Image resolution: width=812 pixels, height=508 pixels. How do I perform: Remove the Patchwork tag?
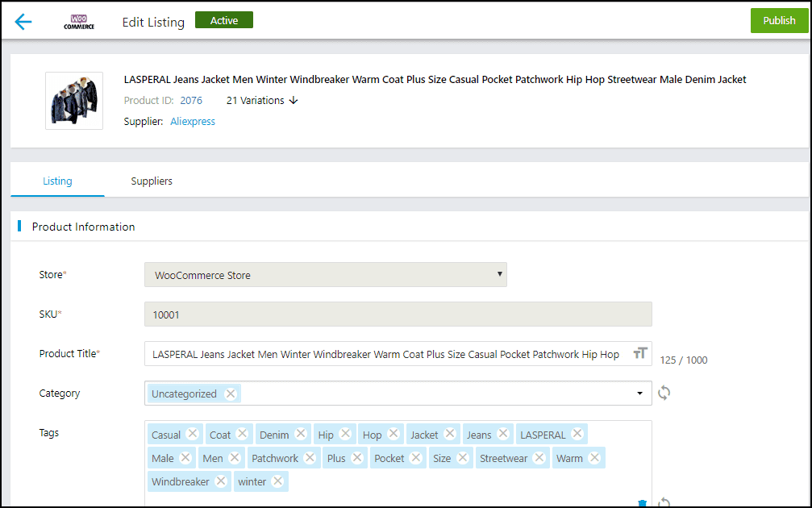pos(310,457)
